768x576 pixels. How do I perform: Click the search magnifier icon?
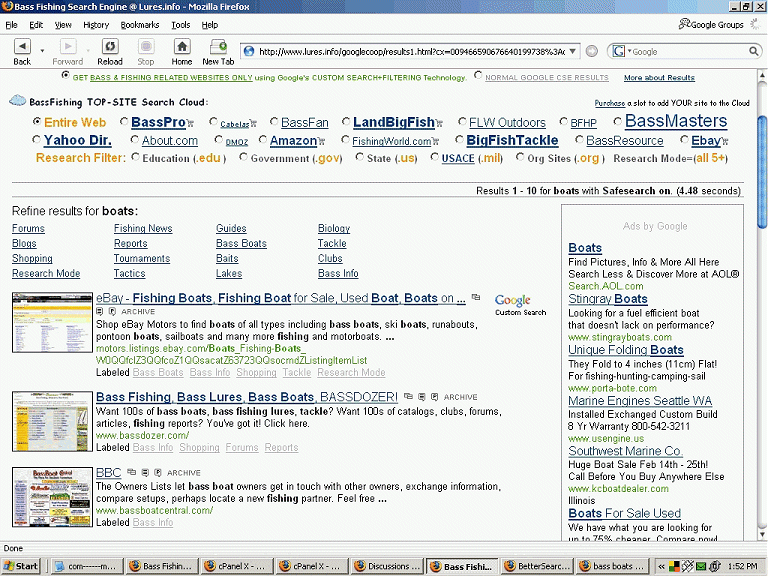(x=754, y=51)
